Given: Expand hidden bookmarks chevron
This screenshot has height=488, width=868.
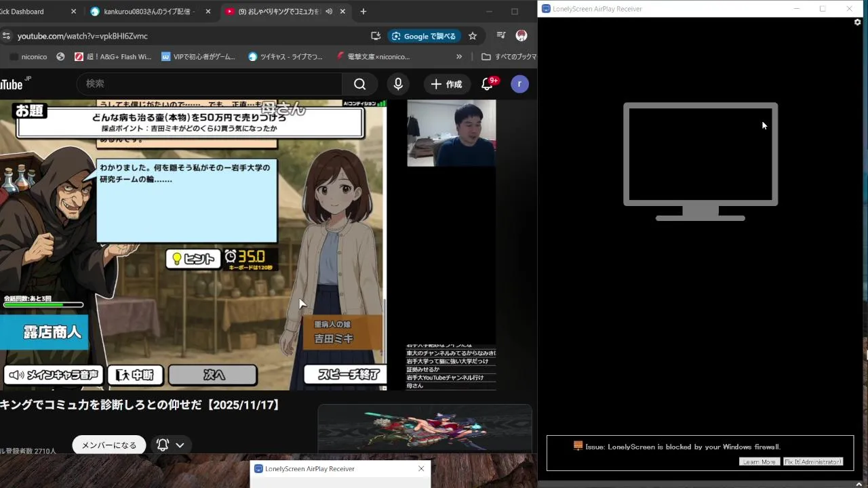Looking at the screenshot, I should tap(459, 57).
